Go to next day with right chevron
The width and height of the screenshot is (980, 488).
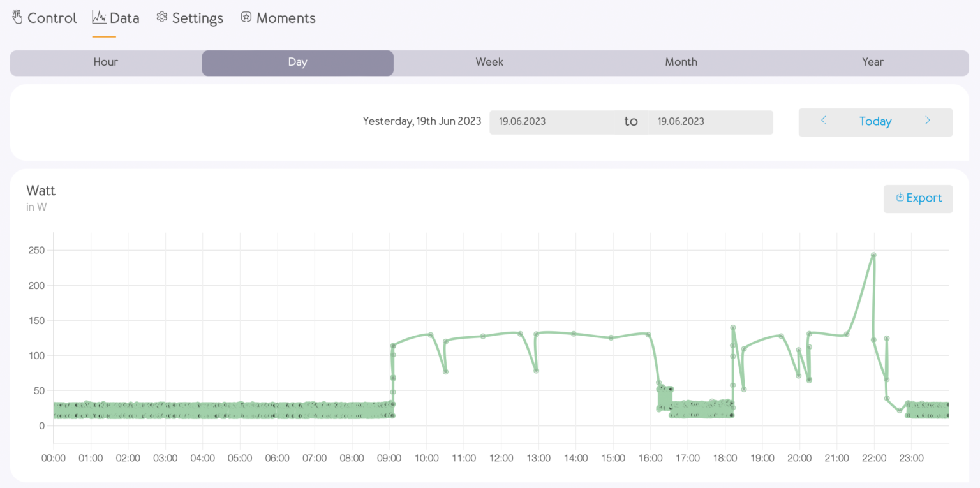(x=928, y=121)
